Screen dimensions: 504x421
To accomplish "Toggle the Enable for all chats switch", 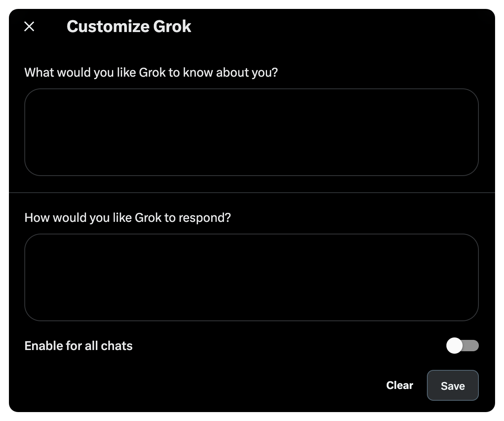I will (463, 346).
